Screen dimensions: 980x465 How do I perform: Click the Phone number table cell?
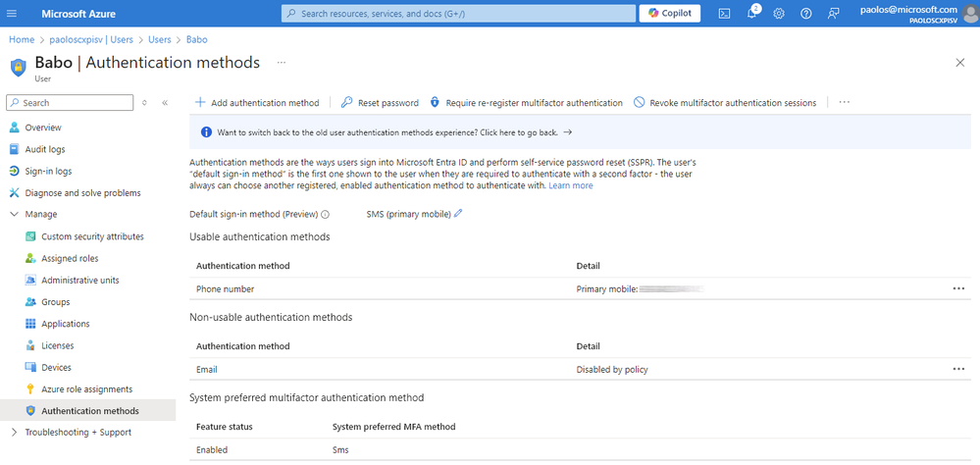pos(225,288)
